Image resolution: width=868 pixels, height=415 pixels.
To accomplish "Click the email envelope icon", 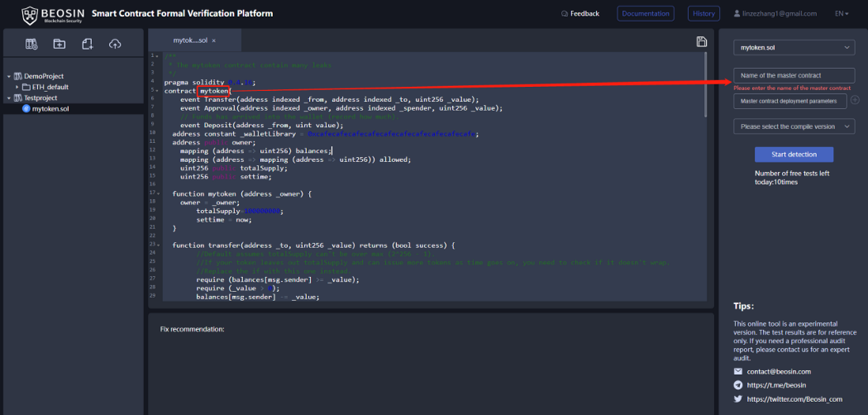I will (738, 371).
